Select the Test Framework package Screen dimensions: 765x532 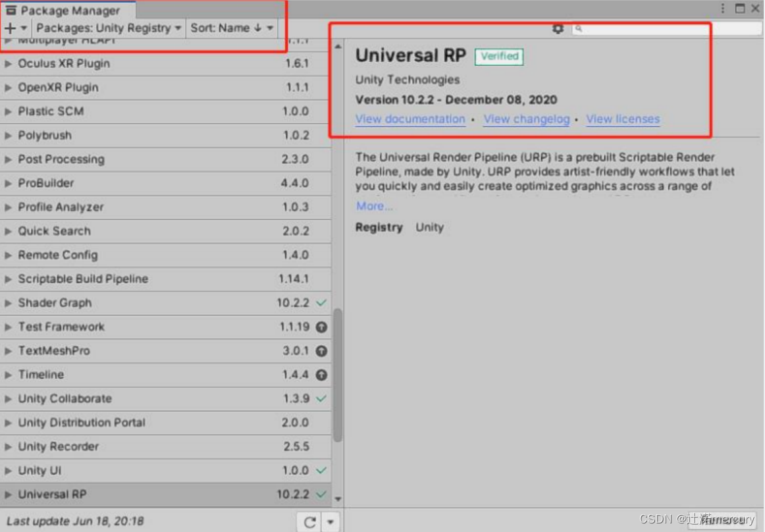pyautogui.click(x=165, y=327)
